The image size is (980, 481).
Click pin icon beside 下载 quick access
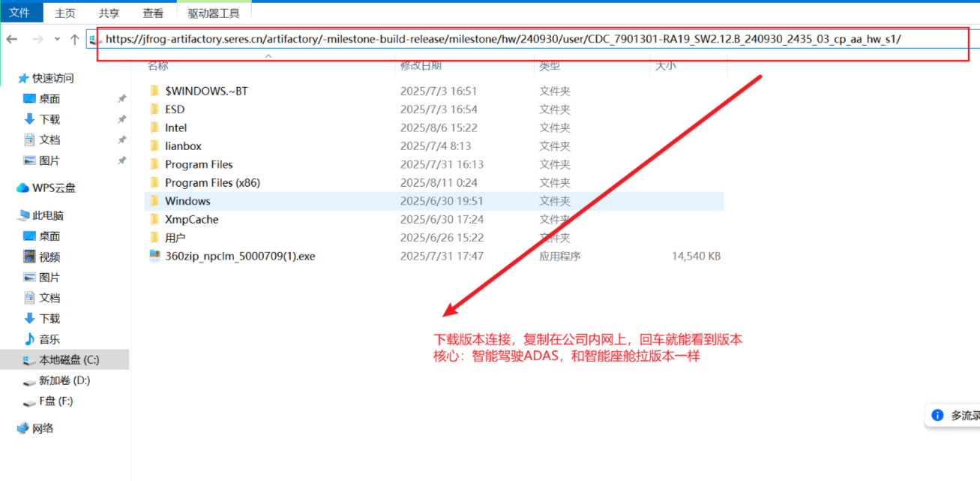(x=121, y=119)
